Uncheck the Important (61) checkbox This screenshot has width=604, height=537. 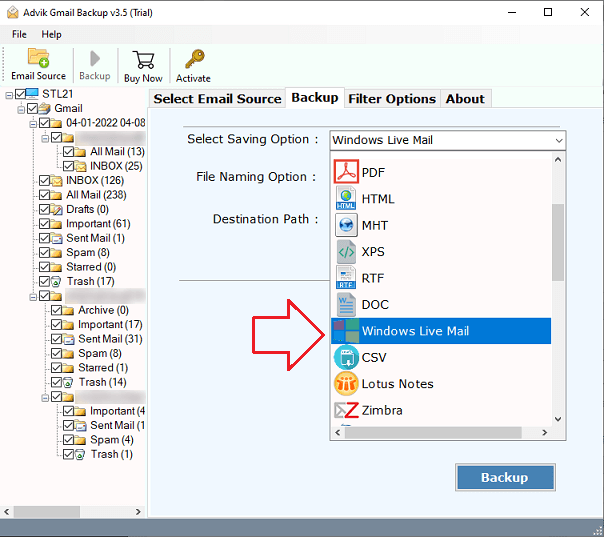tap(44, 223)
